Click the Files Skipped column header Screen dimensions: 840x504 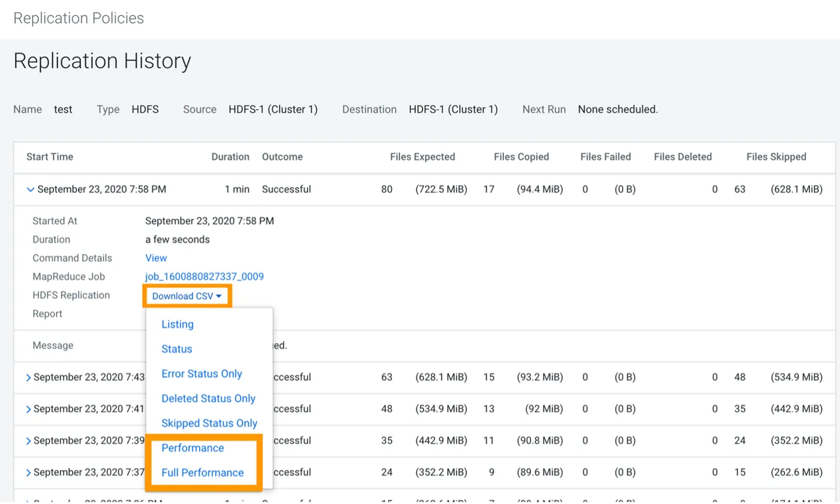point(776,157)
